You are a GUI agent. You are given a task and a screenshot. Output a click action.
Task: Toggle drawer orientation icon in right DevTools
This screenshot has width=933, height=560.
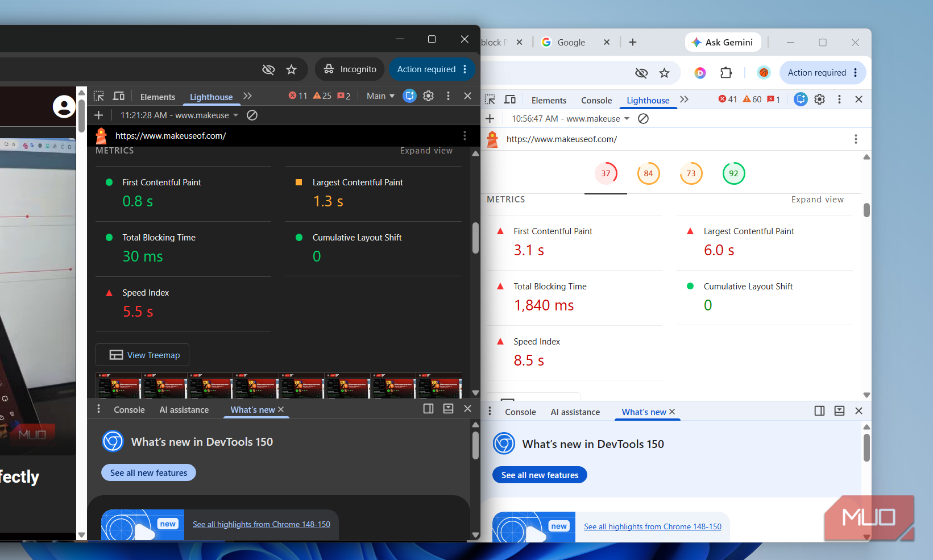[x=820, y=411]
